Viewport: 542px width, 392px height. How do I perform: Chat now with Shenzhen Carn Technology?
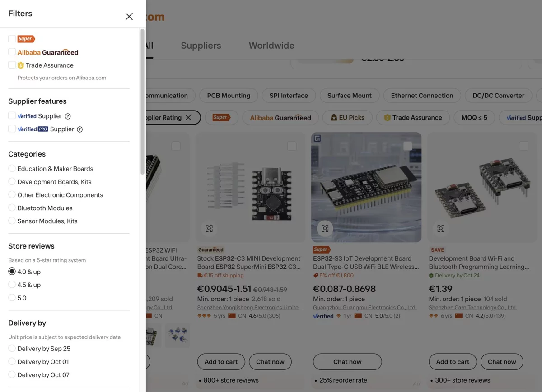502,362
